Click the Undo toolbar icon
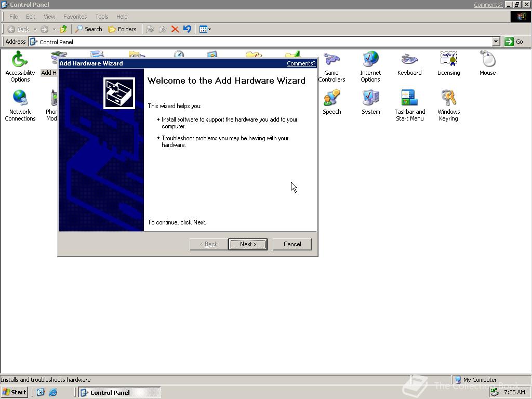The width and height of the screenshot is (532, 399). click(187, 29)
